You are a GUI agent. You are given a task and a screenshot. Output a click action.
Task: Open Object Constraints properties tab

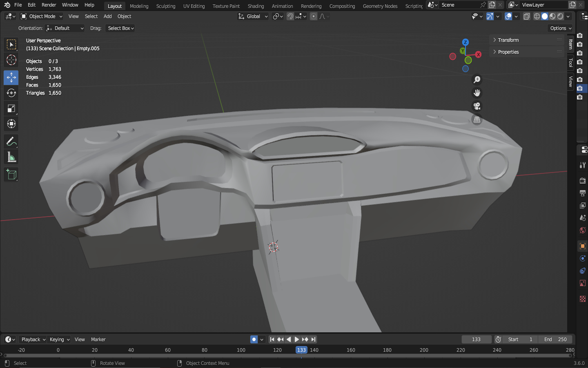point(583,271)
